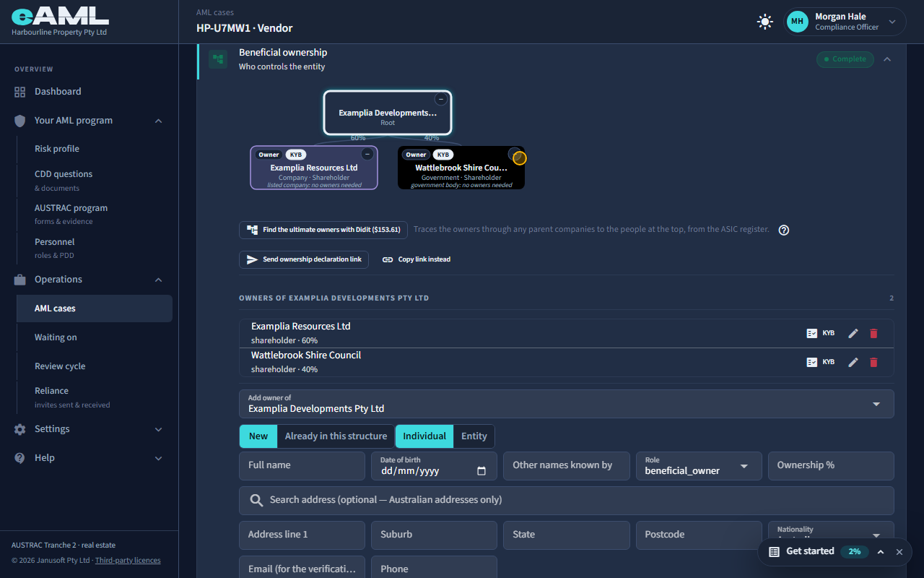The image size is (924, 578).
Task: Open the calendar picker in Date of birth
Action: 481,471
